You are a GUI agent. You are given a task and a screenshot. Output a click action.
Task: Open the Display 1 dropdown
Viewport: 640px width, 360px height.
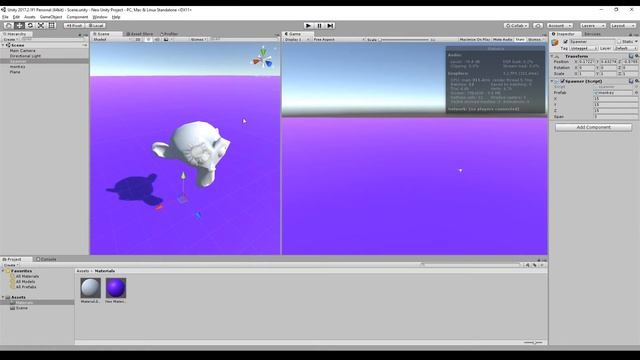click(296, 40)
